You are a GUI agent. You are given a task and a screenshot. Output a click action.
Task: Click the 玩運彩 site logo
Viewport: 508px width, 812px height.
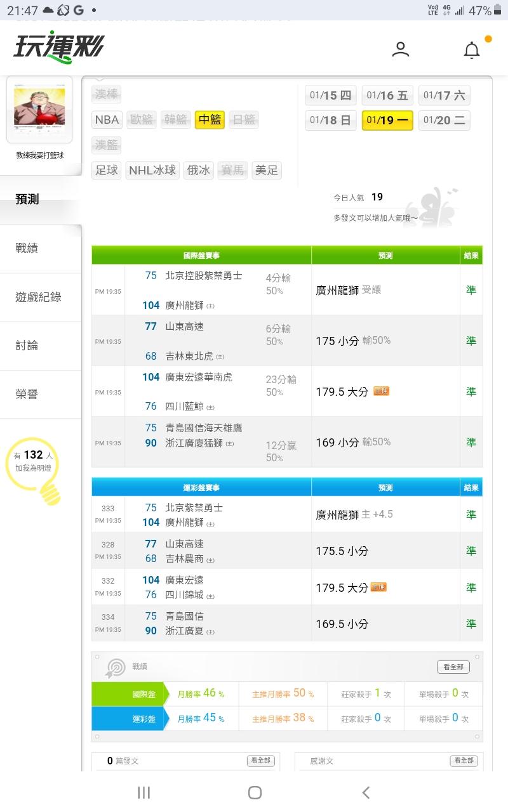[58, 48]
